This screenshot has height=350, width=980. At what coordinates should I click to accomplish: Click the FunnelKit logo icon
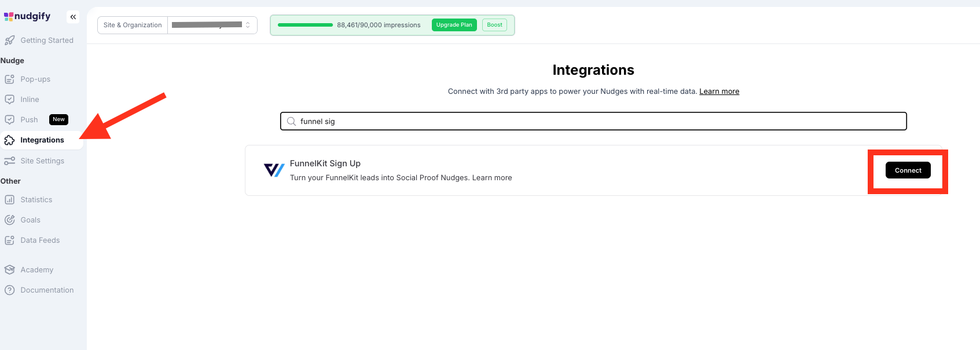click(x=274, y=170)
